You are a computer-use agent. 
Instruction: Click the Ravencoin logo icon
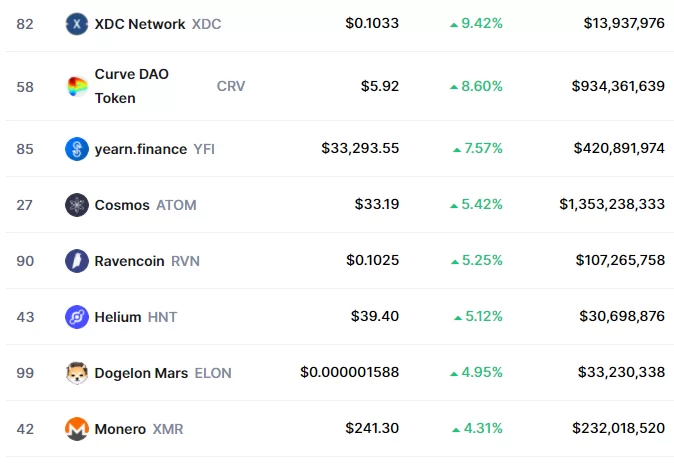click(77, 261)
